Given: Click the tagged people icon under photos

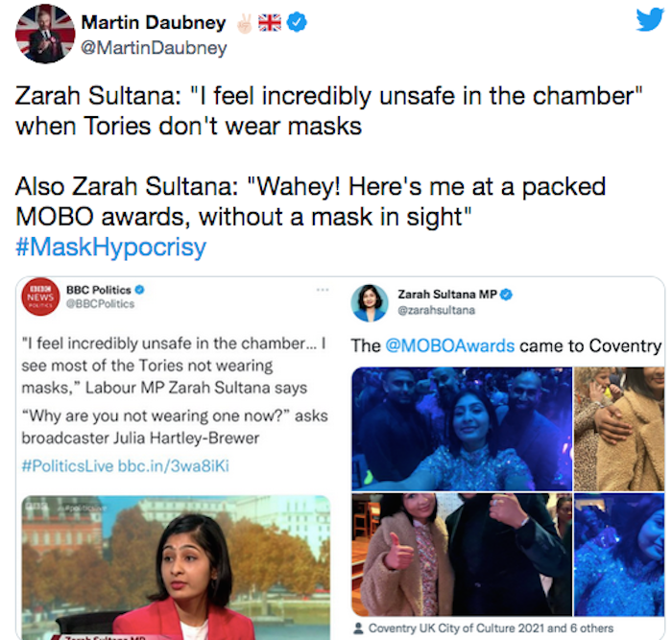Looking at the screenshot, I should click(358, 628).
